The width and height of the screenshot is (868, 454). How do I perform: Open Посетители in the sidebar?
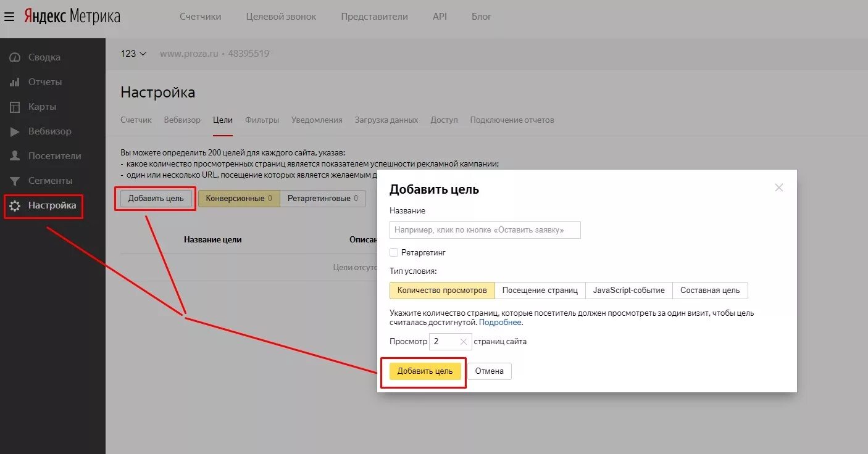click(54, 156)
